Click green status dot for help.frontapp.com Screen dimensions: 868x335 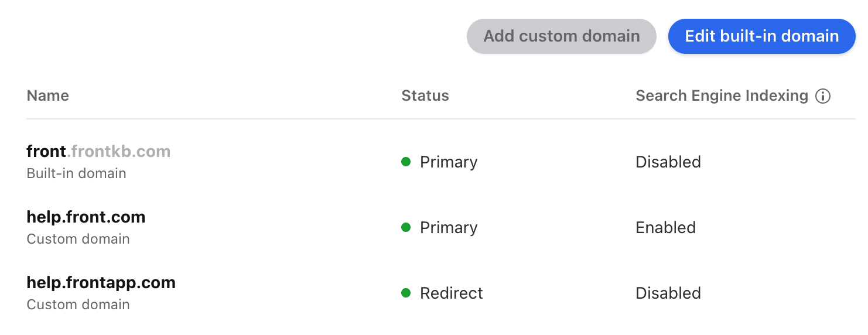(406, 293)
